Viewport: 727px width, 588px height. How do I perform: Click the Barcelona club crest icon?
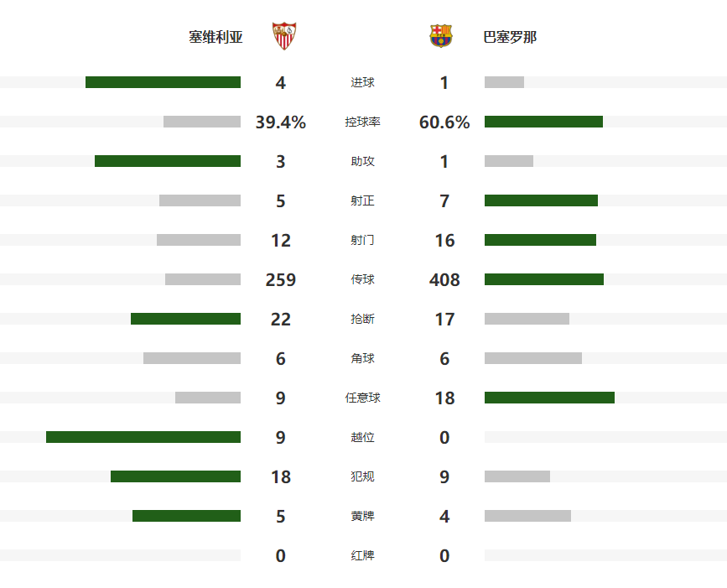[x=441, y=36]
